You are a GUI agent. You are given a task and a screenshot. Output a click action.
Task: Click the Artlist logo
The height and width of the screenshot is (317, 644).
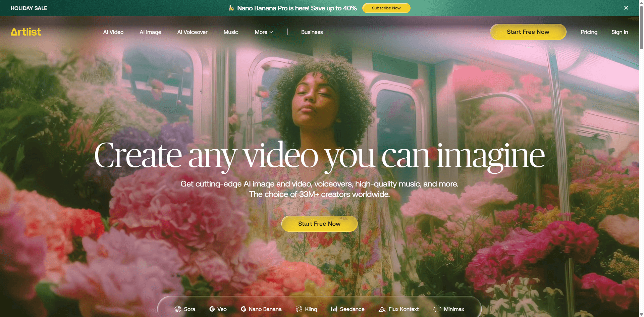pyautogui.click(x=26, y=32)
